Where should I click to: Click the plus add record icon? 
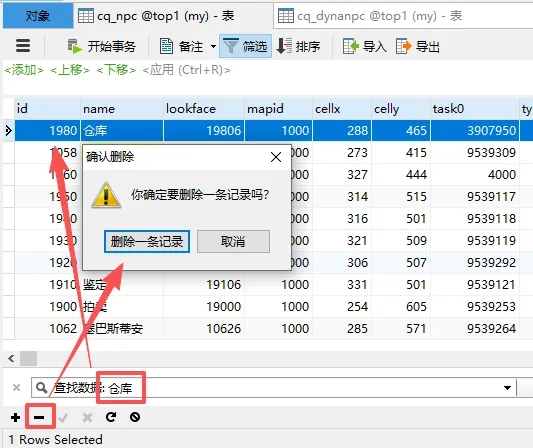pos(15,417)
